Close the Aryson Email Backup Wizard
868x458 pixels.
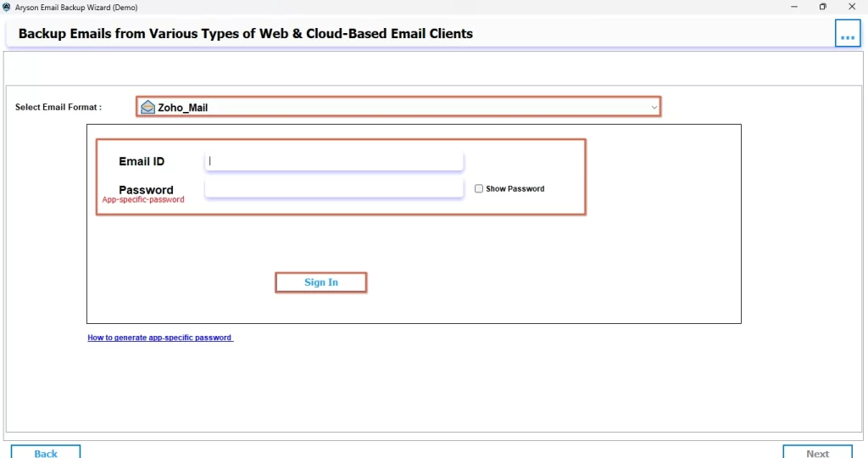tap(852, 7)
